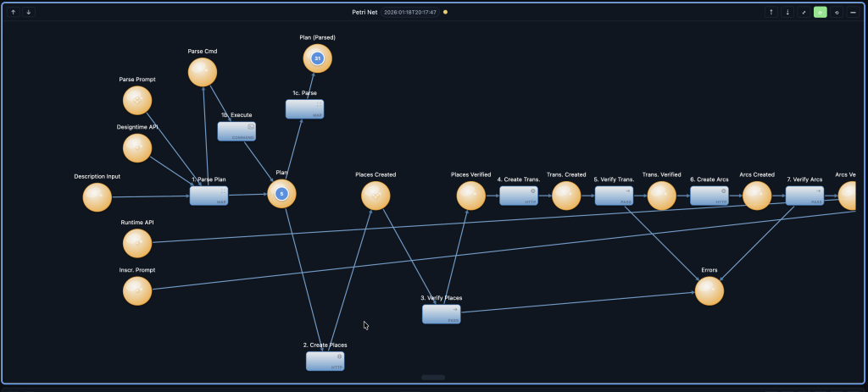The width and height of the screenshot is (868, 392).
Task: Click the Petri Net title label
Action: 364,12
